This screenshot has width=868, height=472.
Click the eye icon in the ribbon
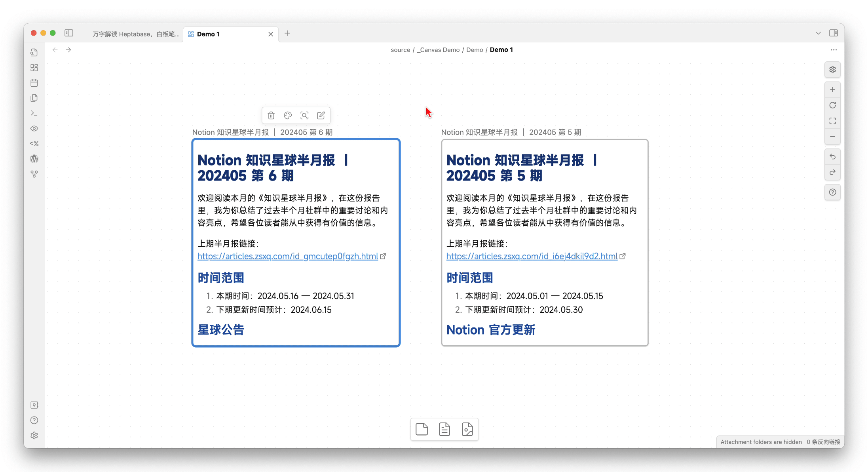[34, 128]
